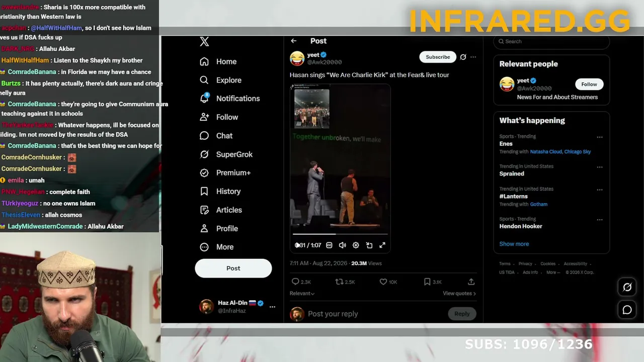Subscribe to yeet from the post header
Viewport: 644px width, 362px height.
point(438,57)
